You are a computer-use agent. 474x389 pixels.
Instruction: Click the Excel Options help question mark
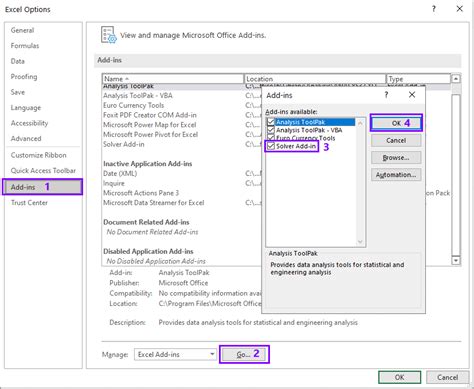[434, 9]
